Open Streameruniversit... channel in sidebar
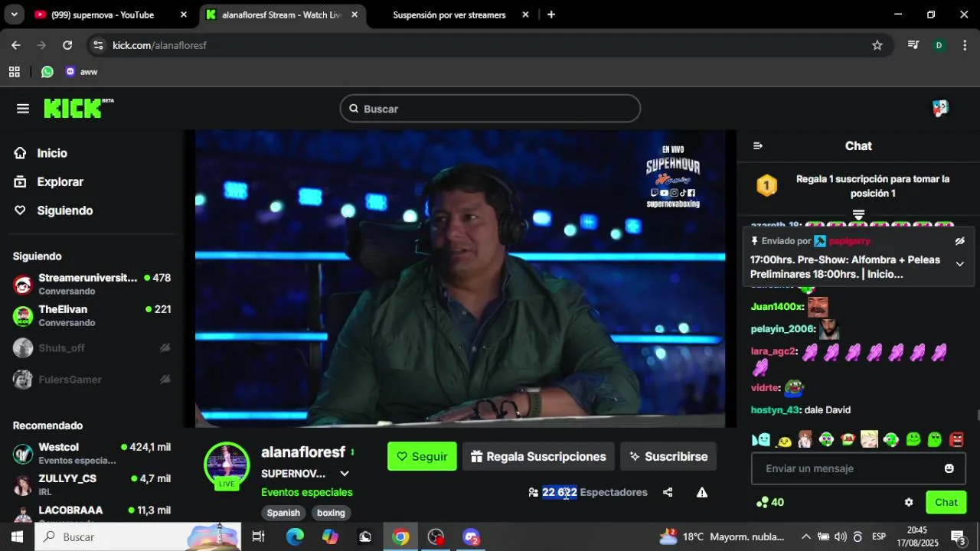The image size is (980, 551). [92, 284]
